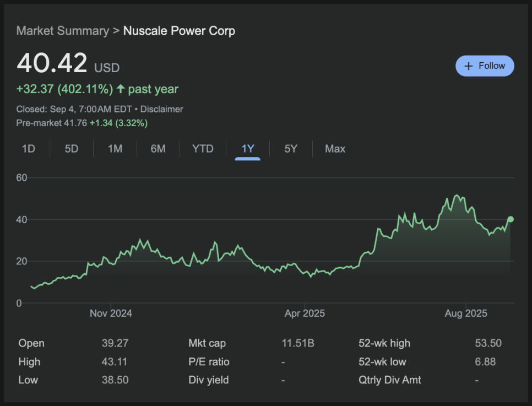Screen dimensions: 532x406
Task: Switch chart to 1D range
Action: (x=29, y=149)
